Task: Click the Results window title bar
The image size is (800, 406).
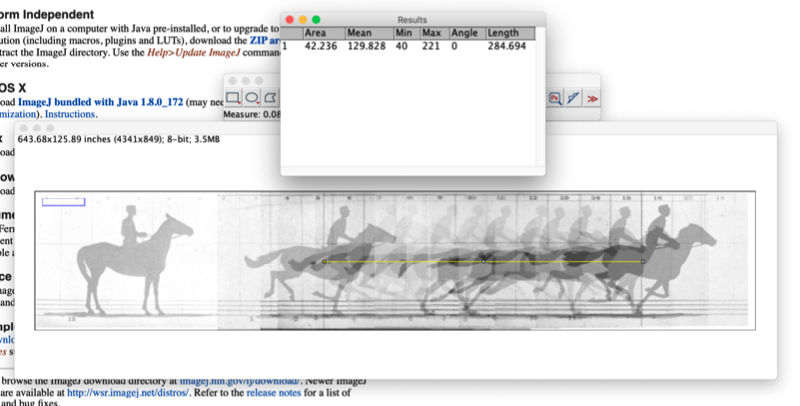Action: [412, 19]
